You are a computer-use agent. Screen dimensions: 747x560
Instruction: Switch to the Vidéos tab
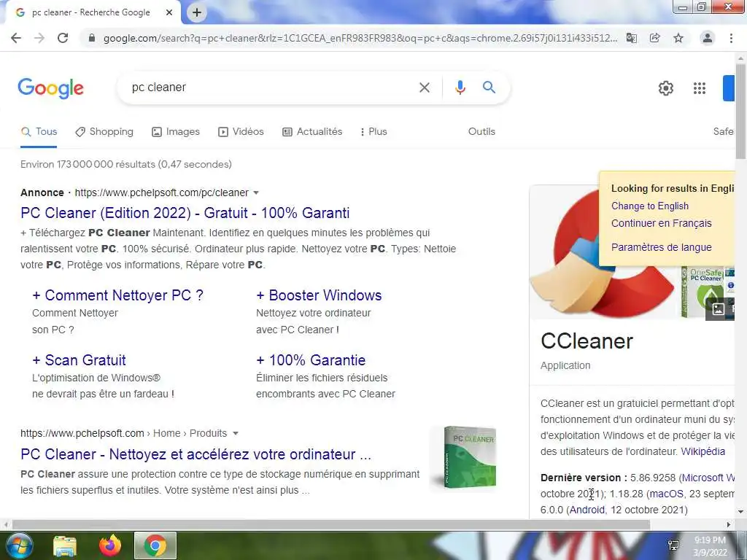tap(241, 132)
